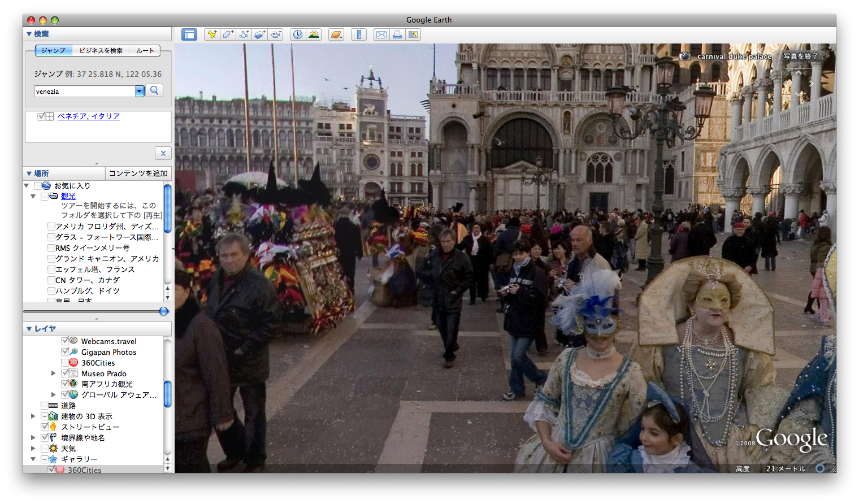Click the 3D buildings layer icon
This screenshot has height=504, width=859.
(x=53, y=416)
